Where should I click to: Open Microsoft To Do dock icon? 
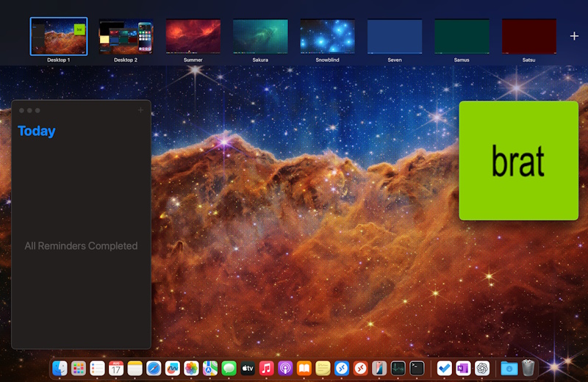pyautogui.click(x=445, y=369)
